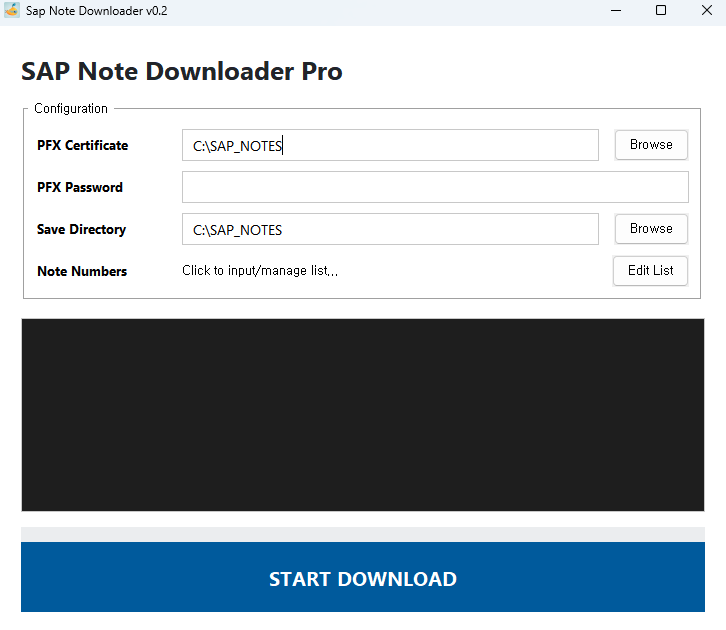The image size is (726, 630).
Task: Browse for the PFX Certificate file
Action: click(x=651, y=145)
